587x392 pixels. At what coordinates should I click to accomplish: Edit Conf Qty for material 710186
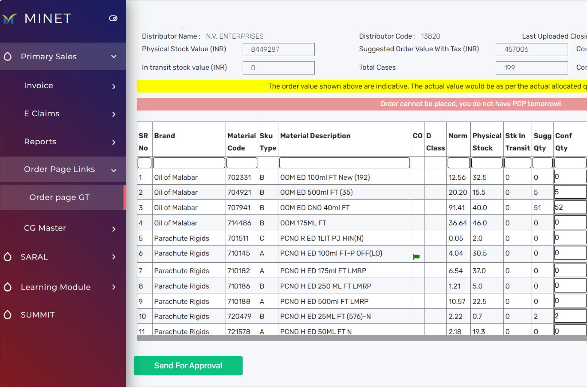tap(571, 285)
